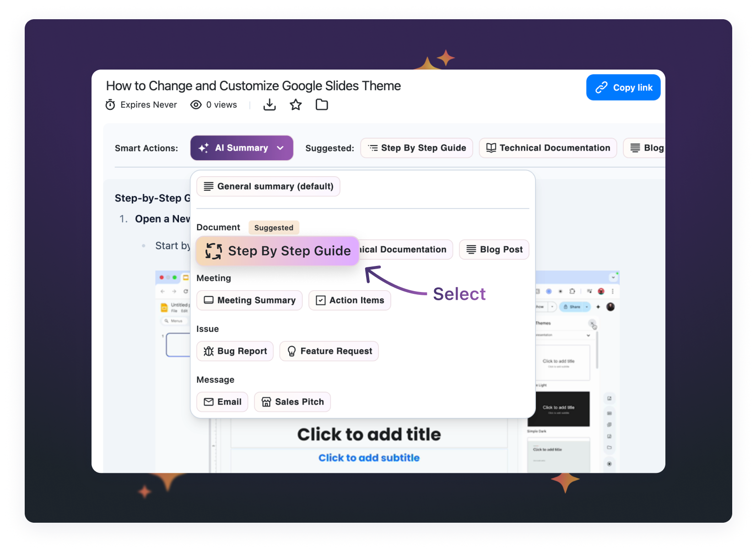This screenshot has width=756, height=552.
Task: Click the sparkle icon on AI Summary
Action: pos(204,148)
